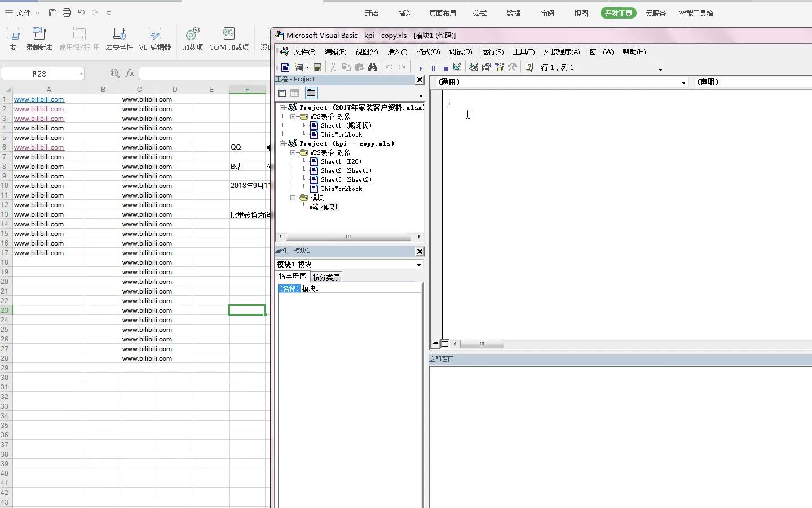Click Project Explorer icon in VBA toolbar

(x=474, y=67)
